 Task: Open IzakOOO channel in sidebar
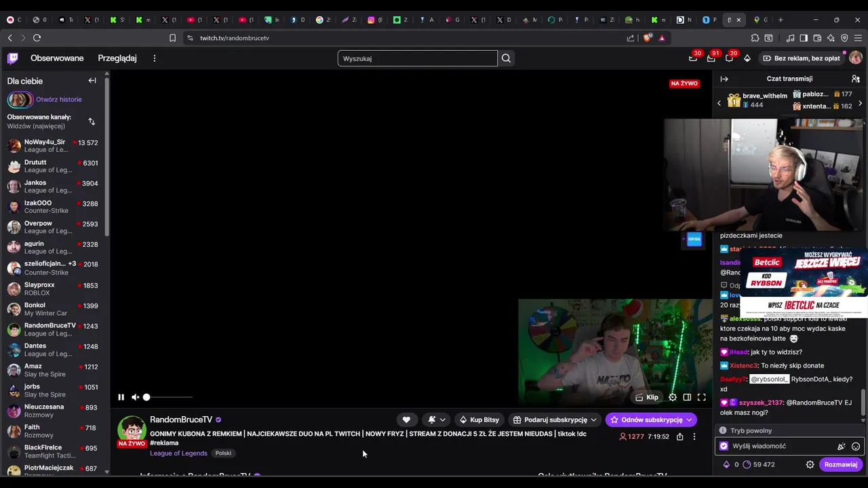point(53,207)
